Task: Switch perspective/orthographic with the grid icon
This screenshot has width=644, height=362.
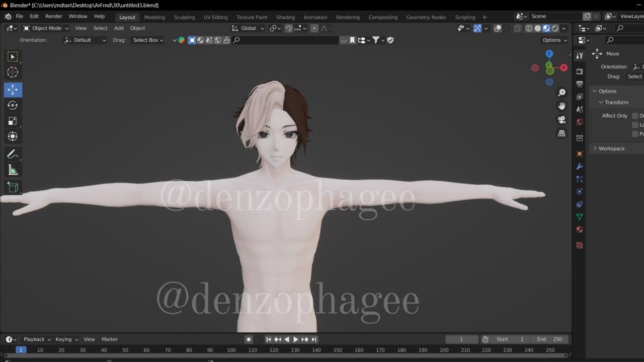Action: tap(561, 133)
